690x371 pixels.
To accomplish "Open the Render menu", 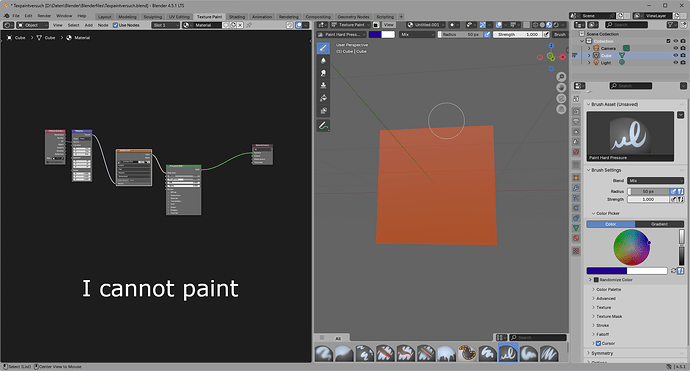I will (x=44, y=16).
